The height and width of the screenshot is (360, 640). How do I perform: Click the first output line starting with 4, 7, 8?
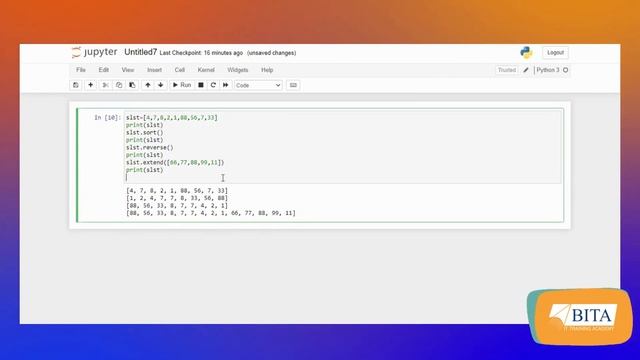coord(177,191)
